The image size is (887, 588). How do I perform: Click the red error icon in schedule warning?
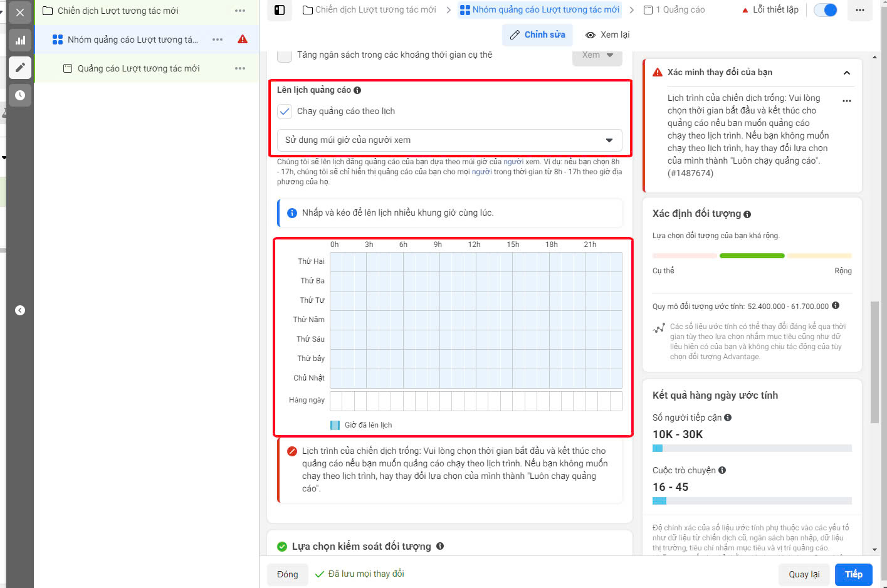coord(291,451)
